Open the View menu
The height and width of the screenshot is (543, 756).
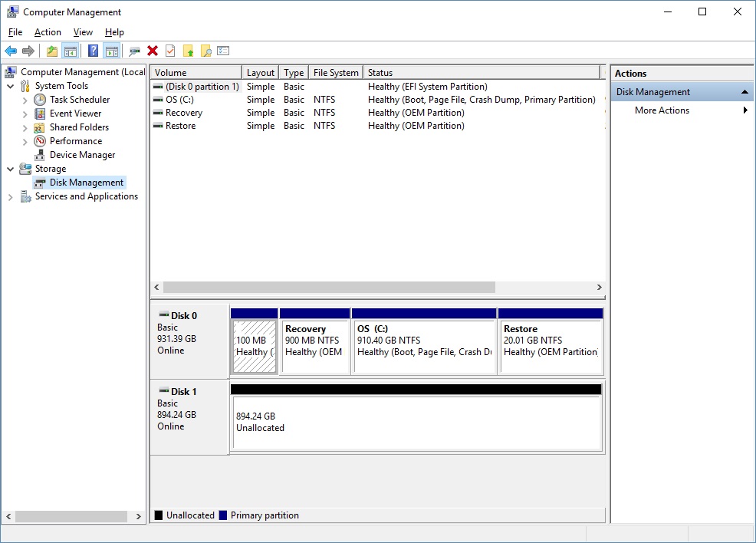click(83, 32)
